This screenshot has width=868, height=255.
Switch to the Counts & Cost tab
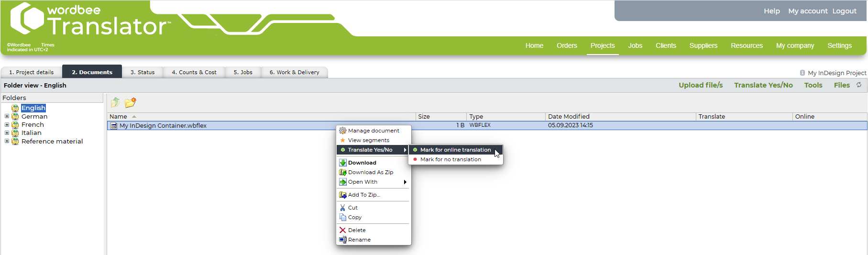click(x=194, y=72)
